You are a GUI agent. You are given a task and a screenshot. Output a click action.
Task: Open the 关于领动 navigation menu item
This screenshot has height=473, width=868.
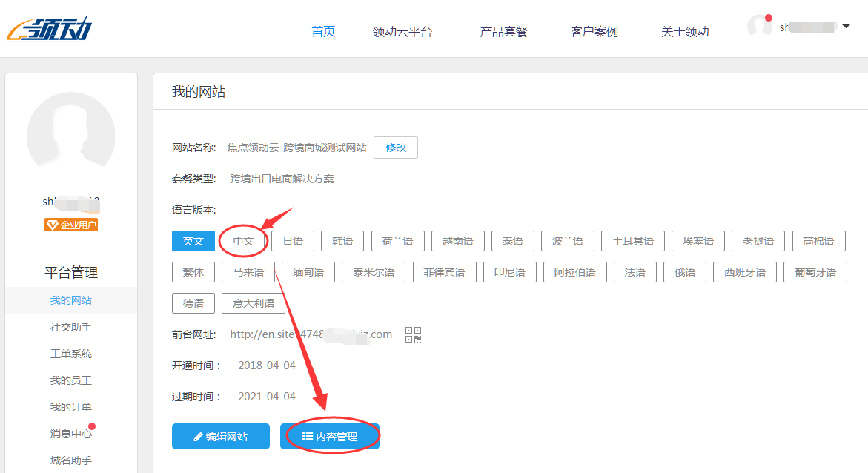click(x=684, y=31)
